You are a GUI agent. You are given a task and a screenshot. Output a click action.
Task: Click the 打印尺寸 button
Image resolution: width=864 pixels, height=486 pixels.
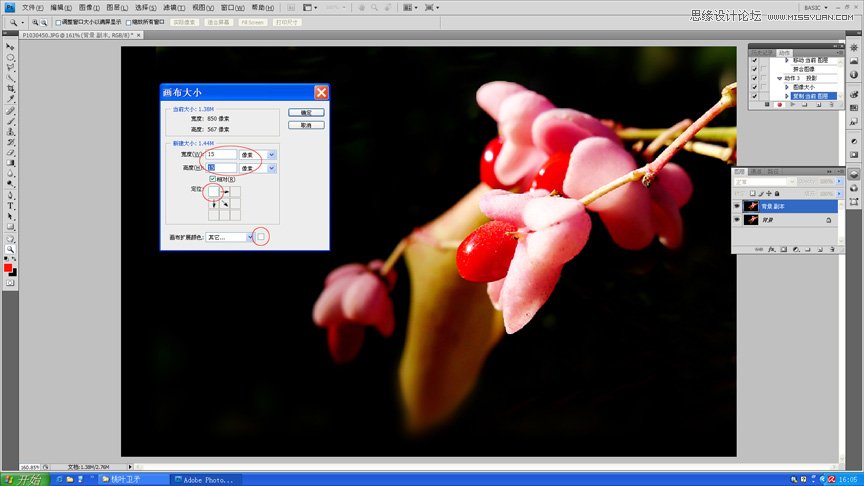click(x=287, y=23)
